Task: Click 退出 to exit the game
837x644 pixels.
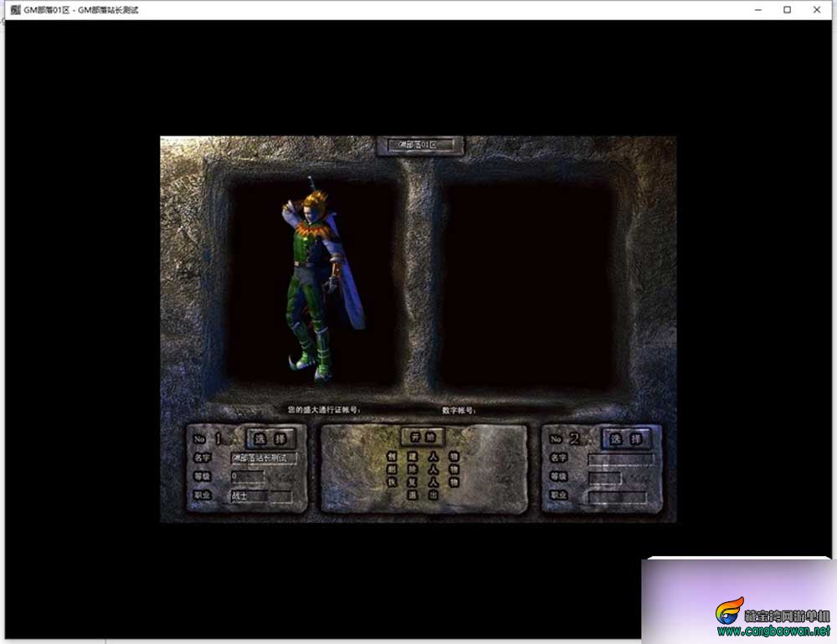Action: [422, 495]
